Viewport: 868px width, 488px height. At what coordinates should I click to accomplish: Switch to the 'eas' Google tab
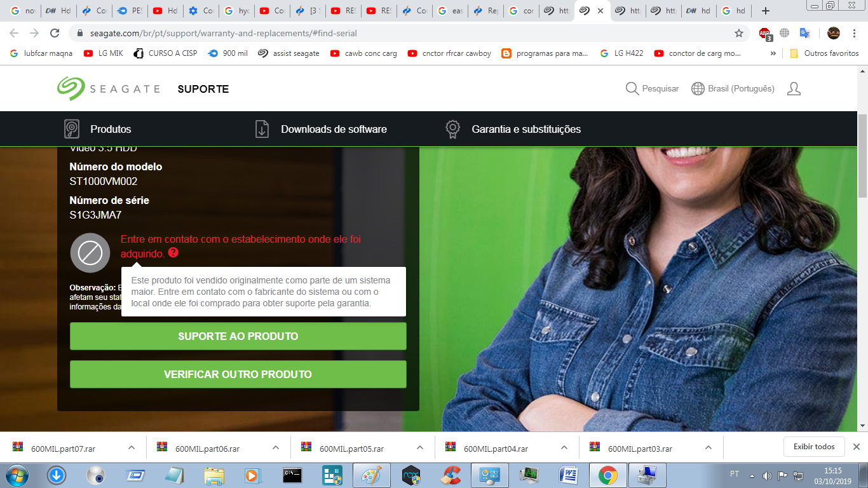(451, 11)
